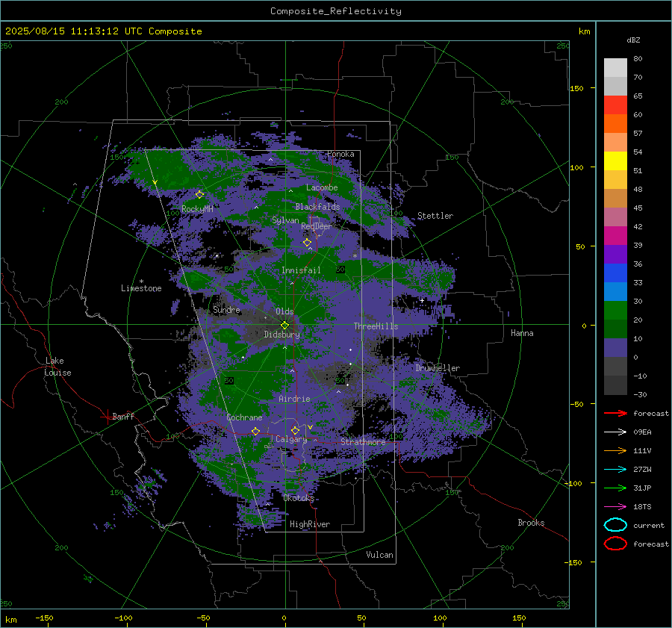Click the yellow diamond marker above Calgary label
This screenshot has width=672, height=628.
coord(295,430)
